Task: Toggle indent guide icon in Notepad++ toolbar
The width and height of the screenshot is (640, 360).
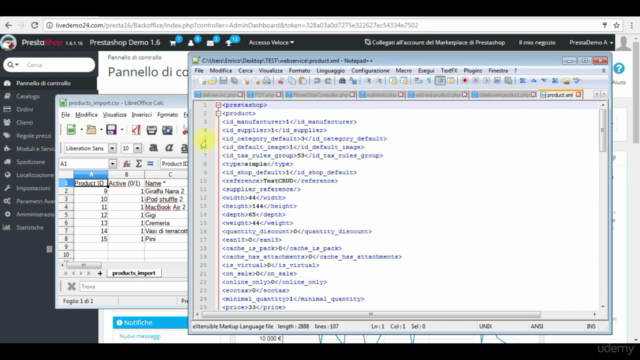Action: click(x=440, y=81)
